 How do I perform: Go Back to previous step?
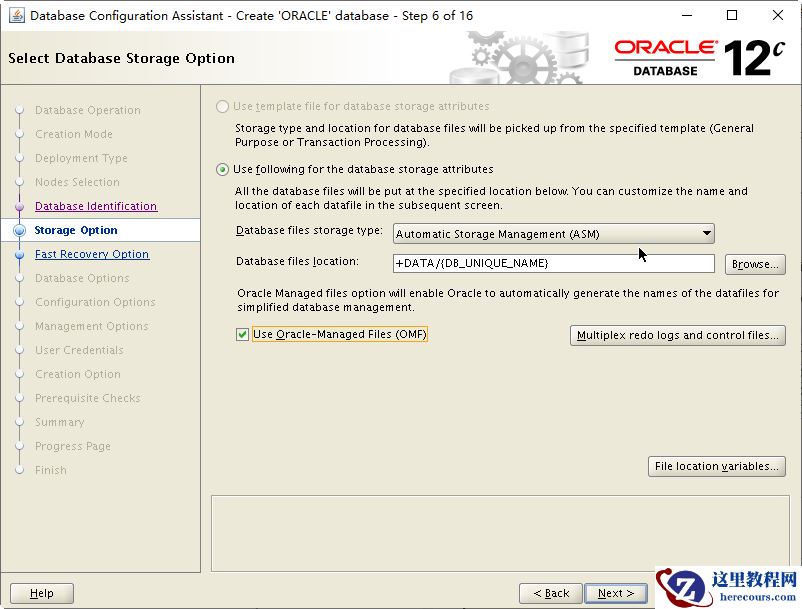point(551,593)
